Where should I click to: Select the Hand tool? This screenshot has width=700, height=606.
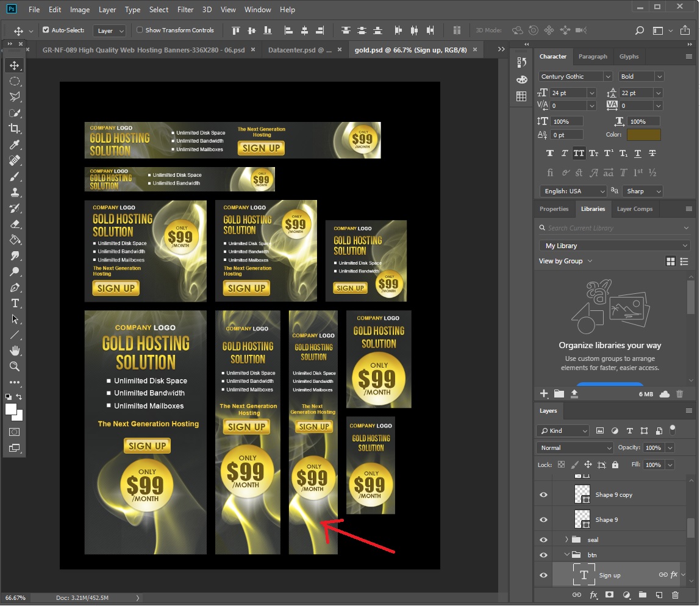15,351
